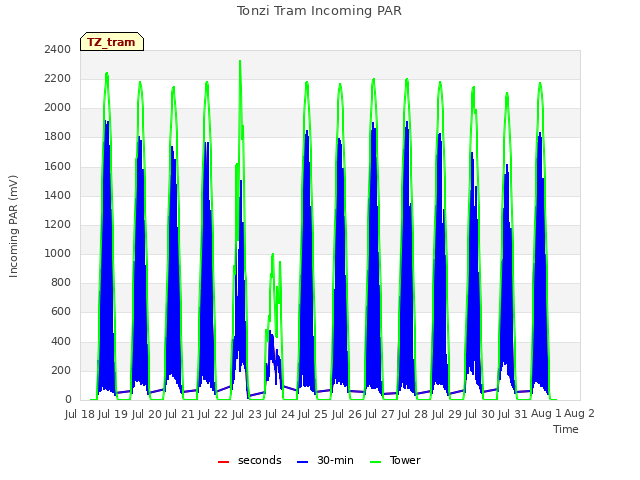Click the 1000 y-axis tick label
This screenshot has width=640, height=480.
pyautogui.click(x=58, y=253)
